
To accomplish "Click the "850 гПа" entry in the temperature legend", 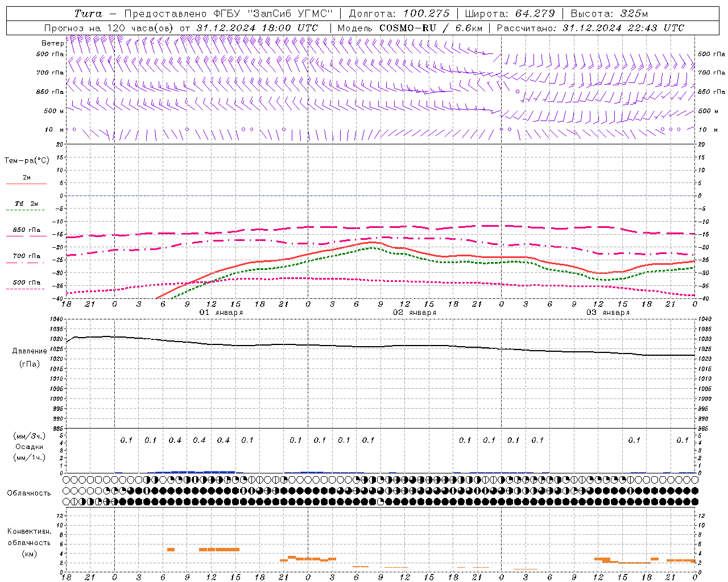I will click(x=27, y=230).
